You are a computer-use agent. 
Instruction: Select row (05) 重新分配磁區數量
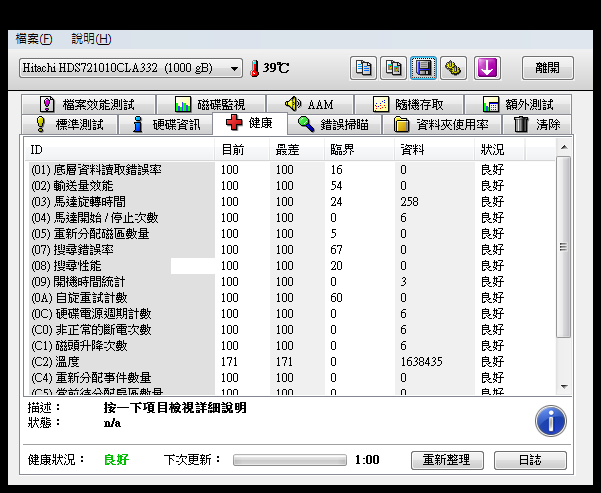(290, 234)
